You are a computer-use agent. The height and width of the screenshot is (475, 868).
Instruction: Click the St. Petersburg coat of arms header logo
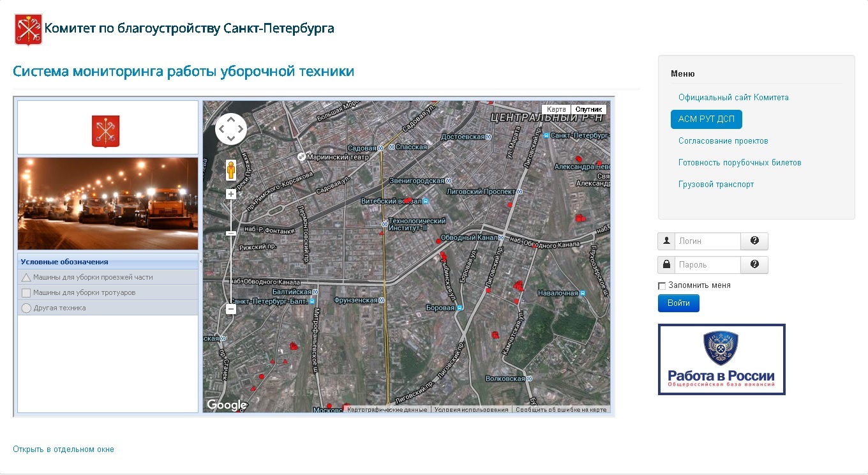(x=28, y=29)
